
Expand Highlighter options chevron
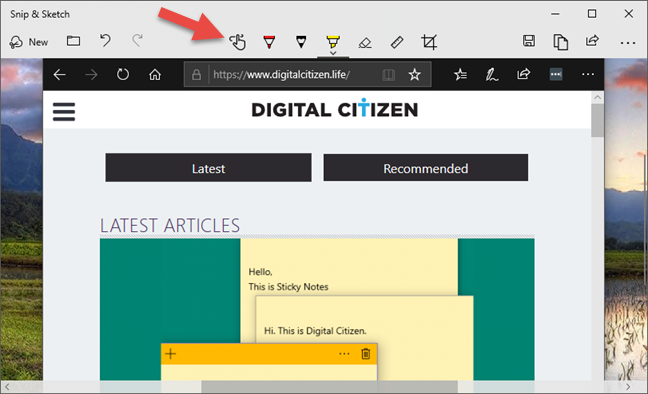tap(333, 53)
